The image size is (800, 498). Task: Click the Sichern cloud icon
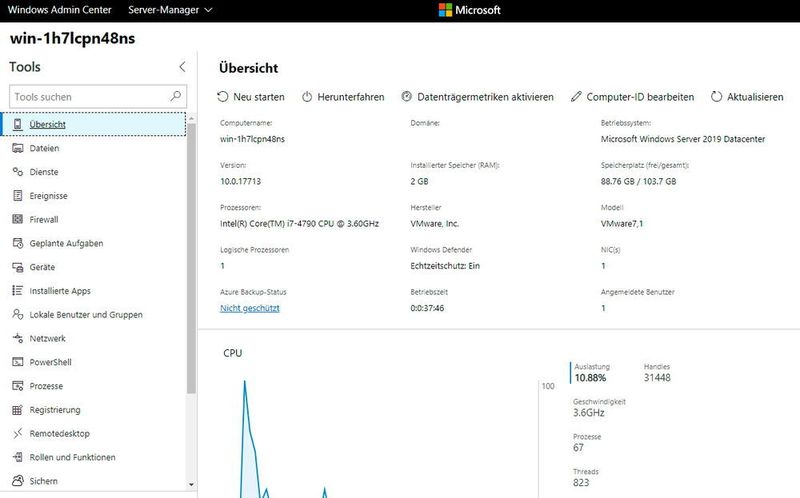coord(18,481)
